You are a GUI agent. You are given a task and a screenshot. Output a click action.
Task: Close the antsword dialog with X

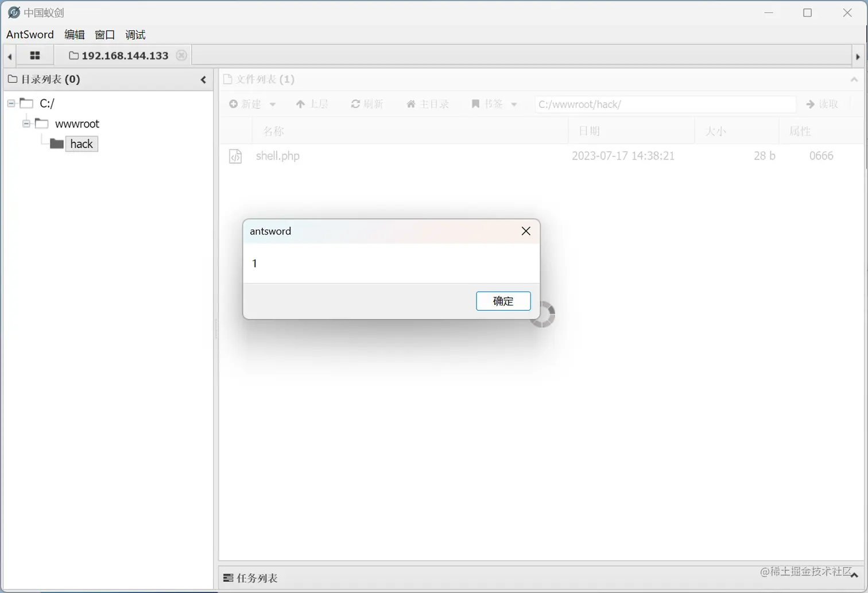pos(526,231)
